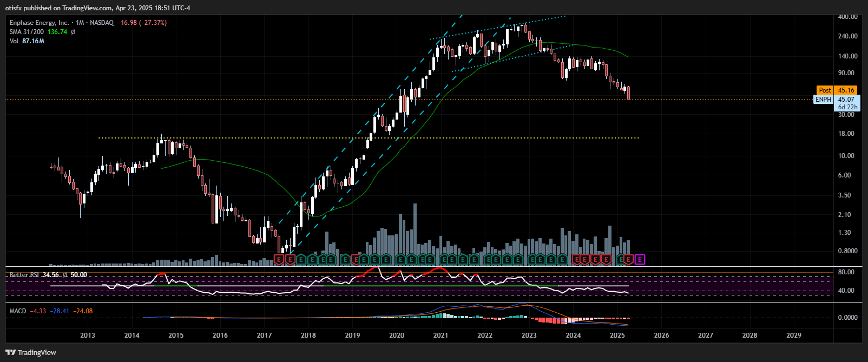
Task: Click the 2016 label on the time axis
Action: point(220,335)
